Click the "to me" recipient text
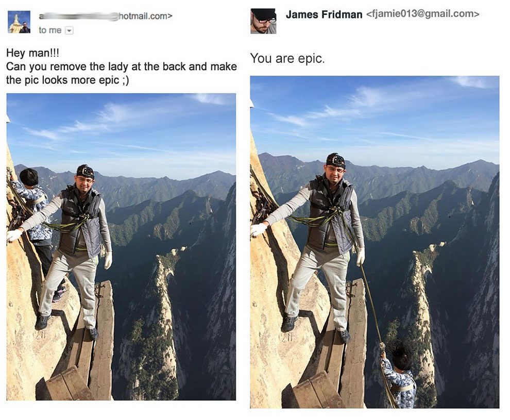 click(x=50, y=30)
